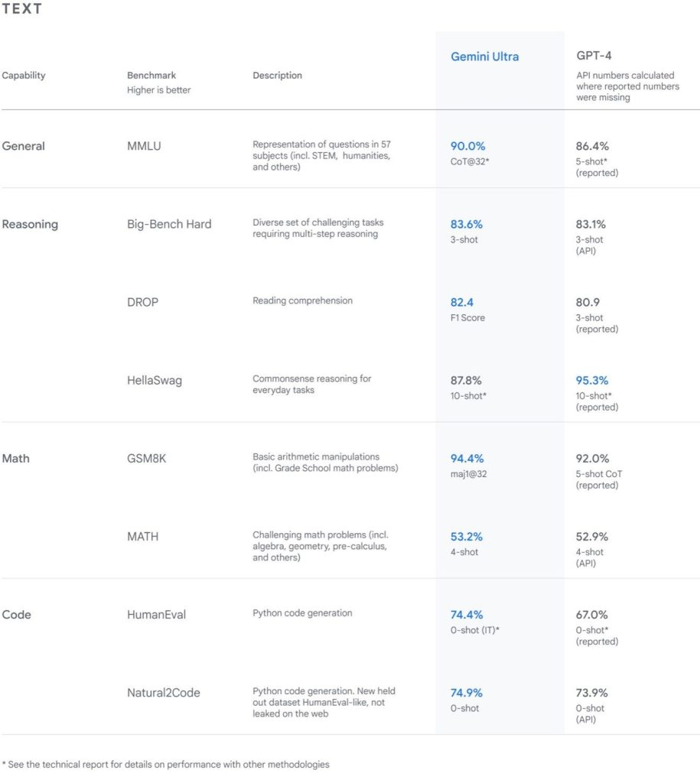Viewport: 700px width, 783px height.
Task: Select the 82.4 F1 Score value
Action: coord(464,302)
